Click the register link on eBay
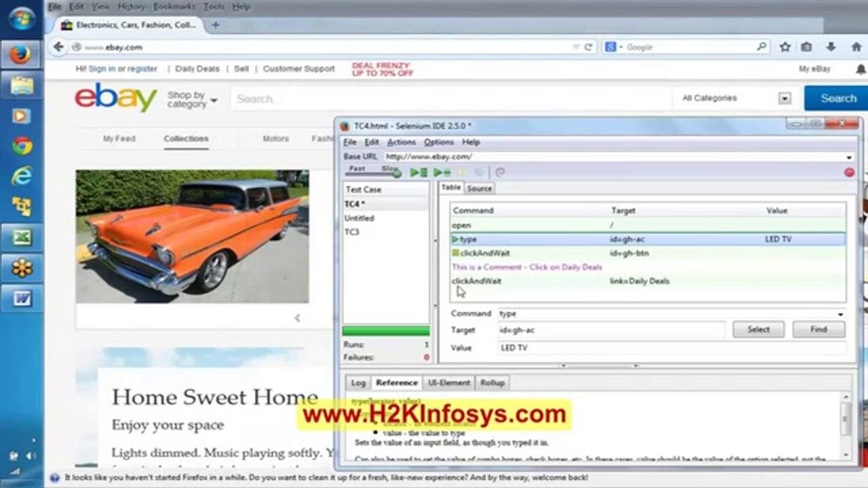Viewport: 868px width, 488px height. click(x=142, y=69)
